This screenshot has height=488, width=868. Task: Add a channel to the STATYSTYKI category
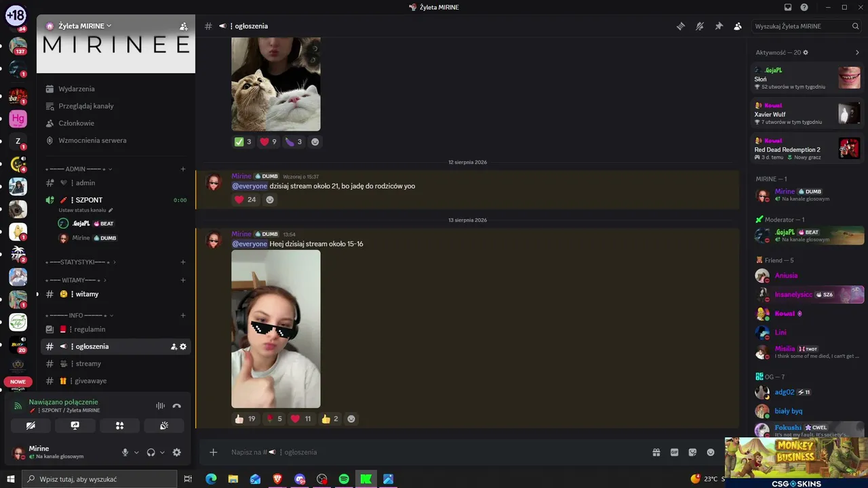[183, 262]
